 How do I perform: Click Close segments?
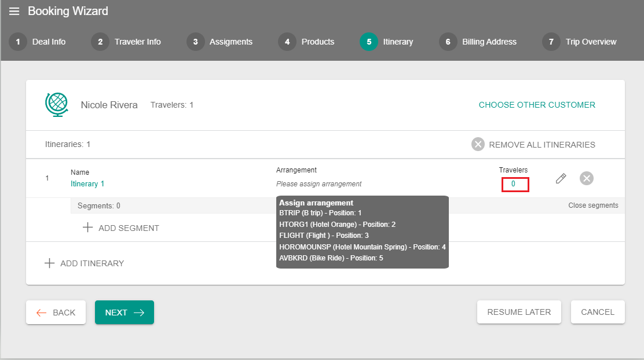coord(593,205)
